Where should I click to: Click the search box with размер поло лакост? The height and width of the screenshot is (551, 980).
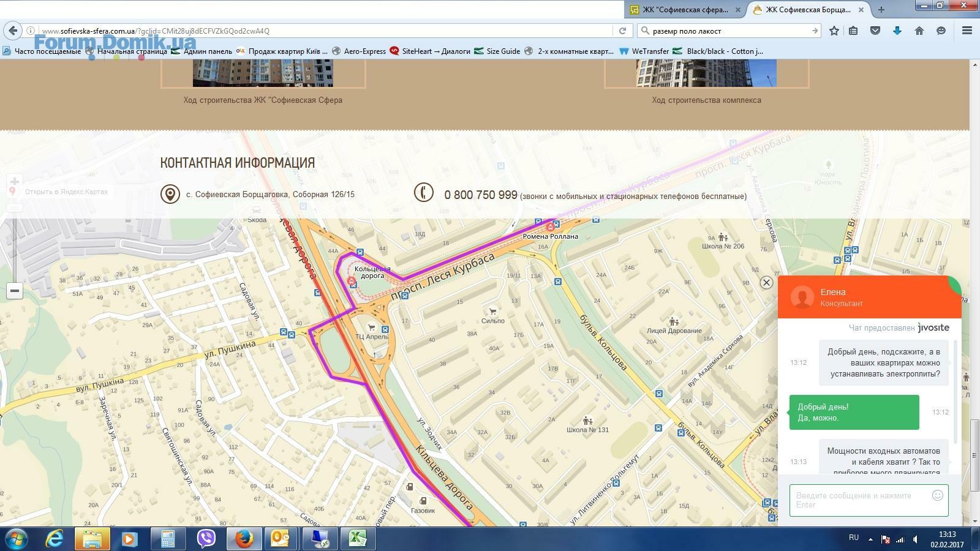click(729, 31)
